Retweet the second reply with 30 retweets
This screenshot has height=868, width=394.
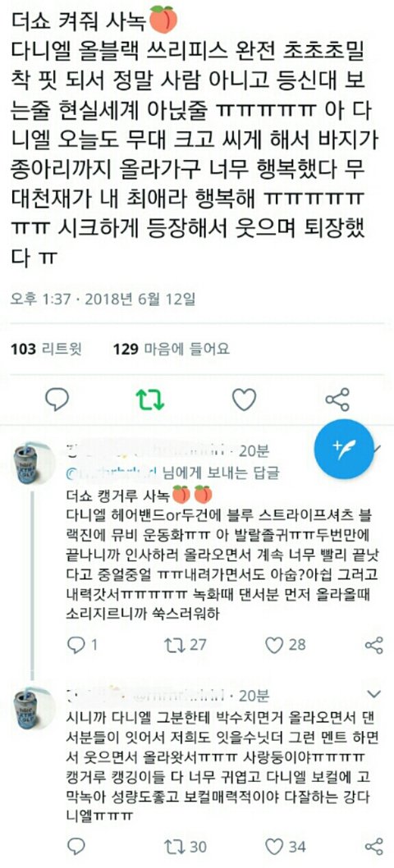pos(186,847)
